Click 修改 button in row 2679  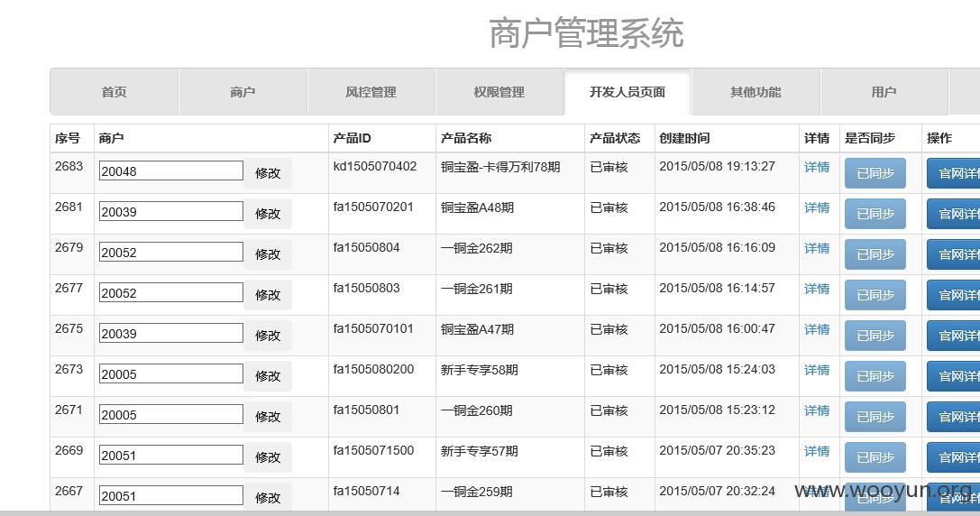(268, 254)
